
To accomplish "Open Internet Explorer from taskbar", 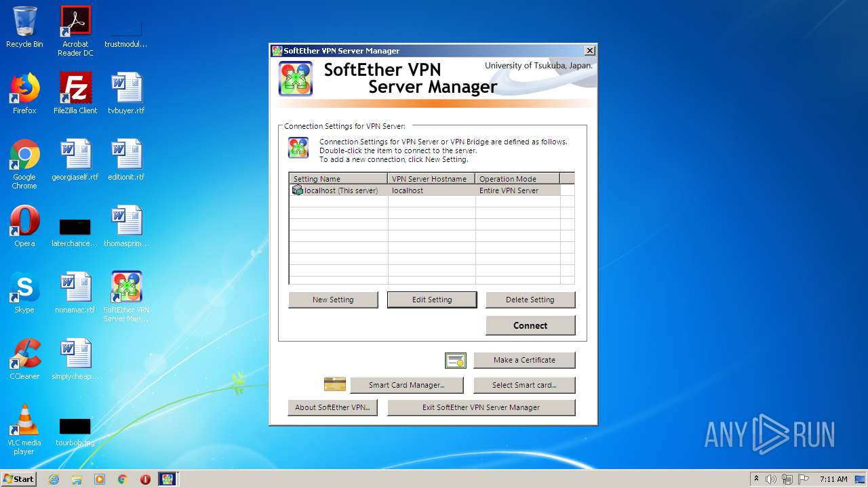I will tap(54, 479).
